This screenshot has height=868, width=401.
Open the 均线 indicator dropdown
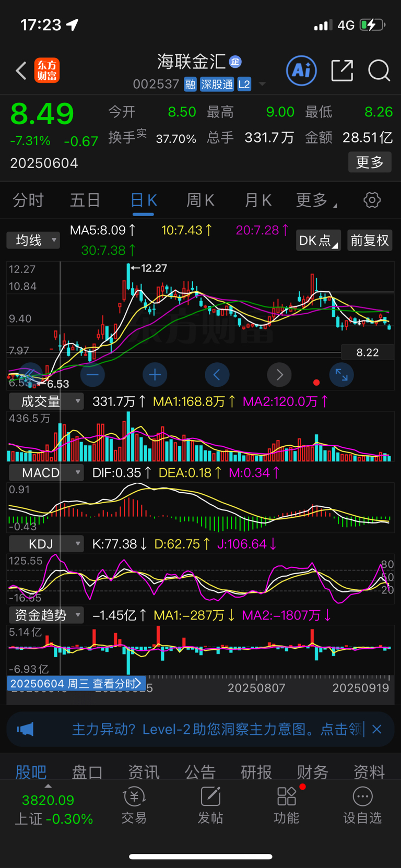pyautogui.click(x=33, y=240)
